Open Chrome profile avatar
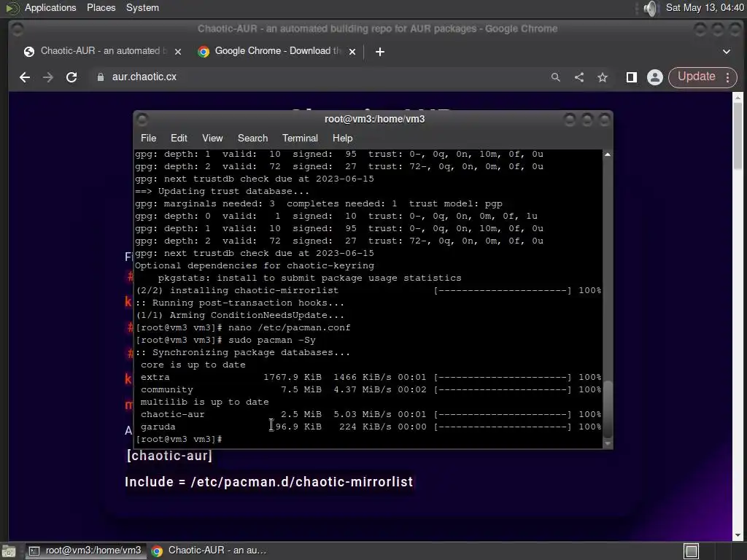747x560 pixels. (655, 77)
